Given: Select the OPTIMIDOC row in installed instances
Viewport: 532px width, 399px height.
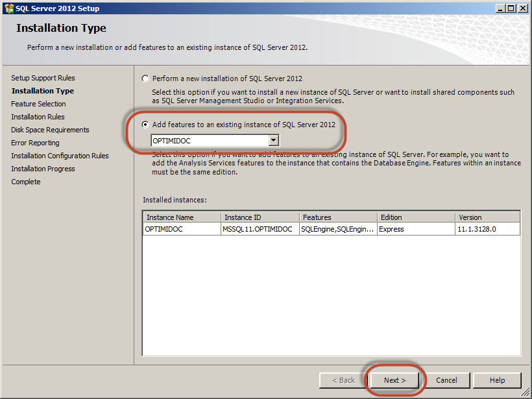Looking at the screenshot, I should click(x=169, y=229).
